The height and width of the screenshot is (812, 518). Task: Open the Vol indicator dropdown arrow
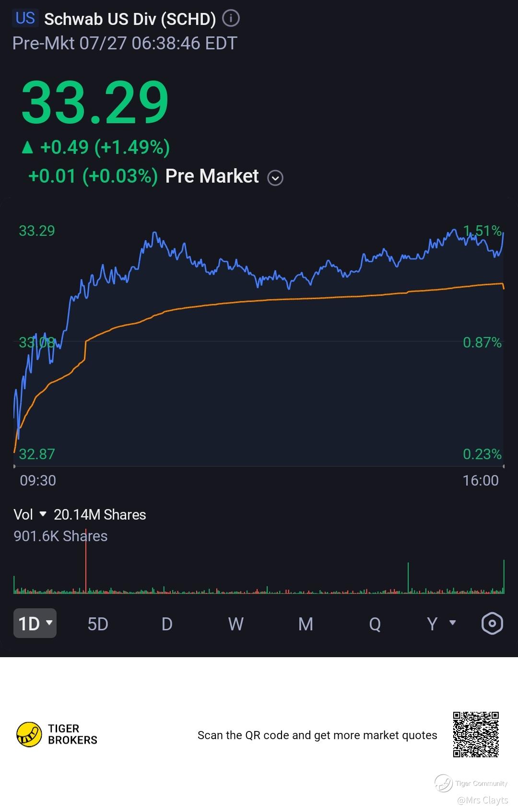click(x=43, y=514)
